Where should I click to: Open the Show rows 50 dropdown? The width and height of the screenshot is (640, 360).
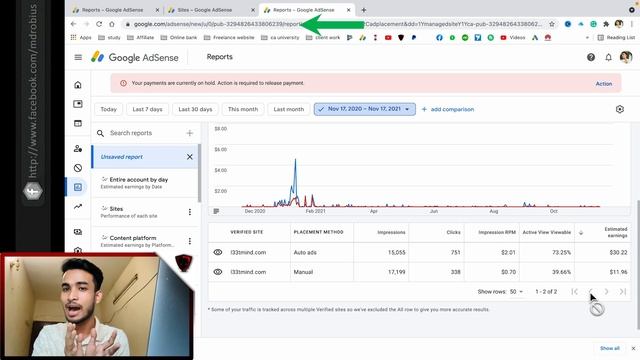tap(516, 291)
